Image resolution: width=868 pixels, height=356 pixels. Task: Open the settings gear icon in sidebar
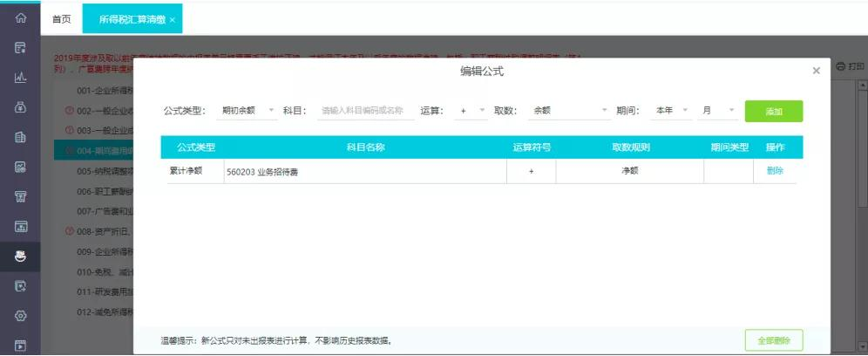click(21, 316)
